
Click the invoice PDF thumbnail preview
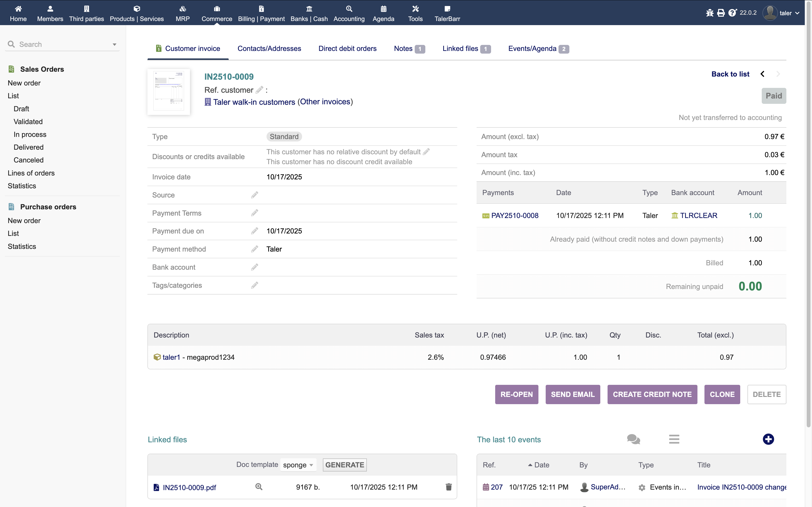pyautogui.click(x=168, y=92)
